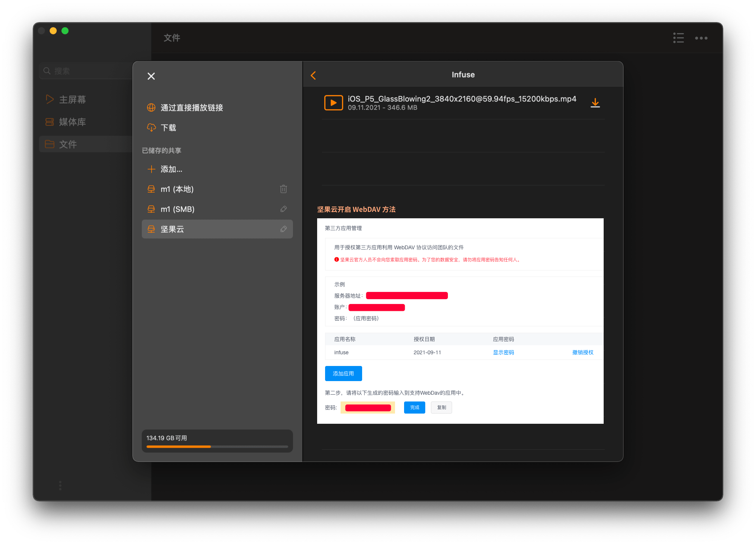Image resolution: width=756 pixels, height=545 pixels.
Task: Play the iOS_P5_GlassBlowing2 video icon
Action: (x=333, y=103)
